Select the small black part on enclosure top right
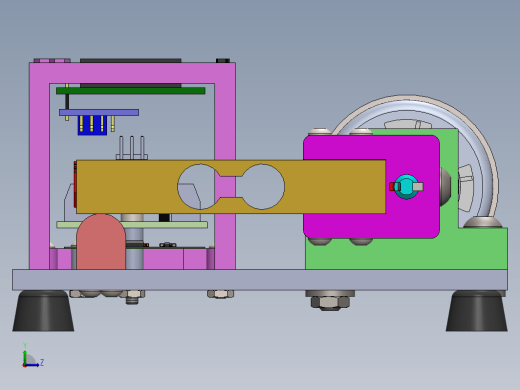The image size is (520, 390). click(x=223, y=61)
